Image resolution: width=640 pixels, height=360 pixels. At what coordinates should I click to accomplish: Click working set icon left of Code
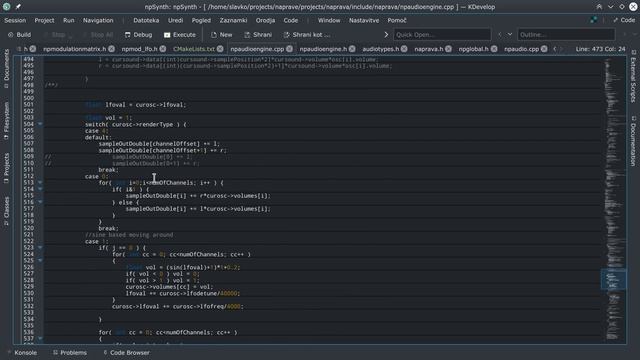593,20
